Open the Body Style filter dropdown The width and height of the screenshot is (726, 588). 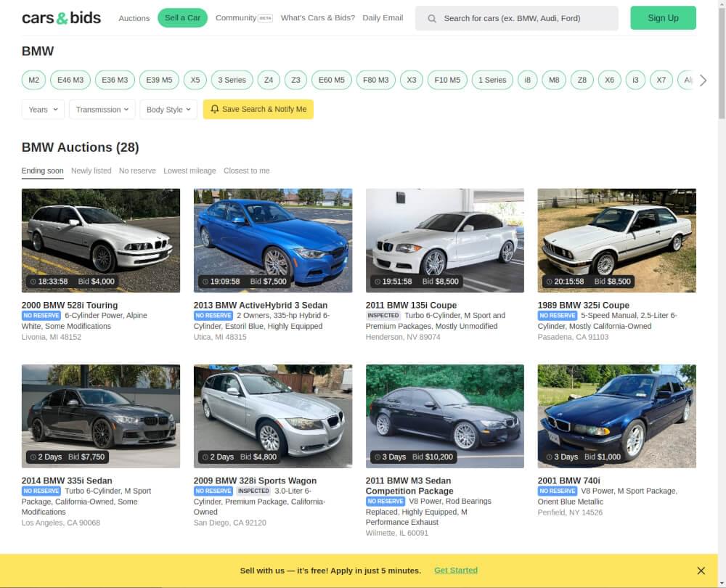[168, 109]
